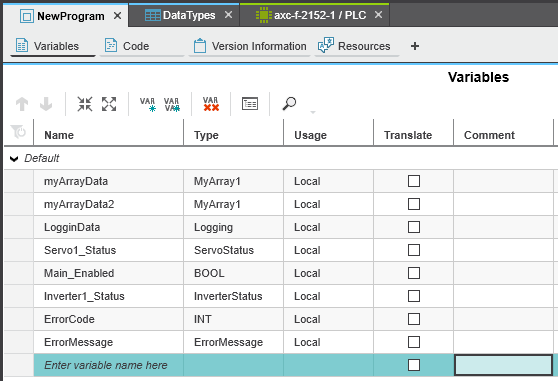Open the list view properties icon
This screenshot has width=558, height=381.
tap(250, 104)
